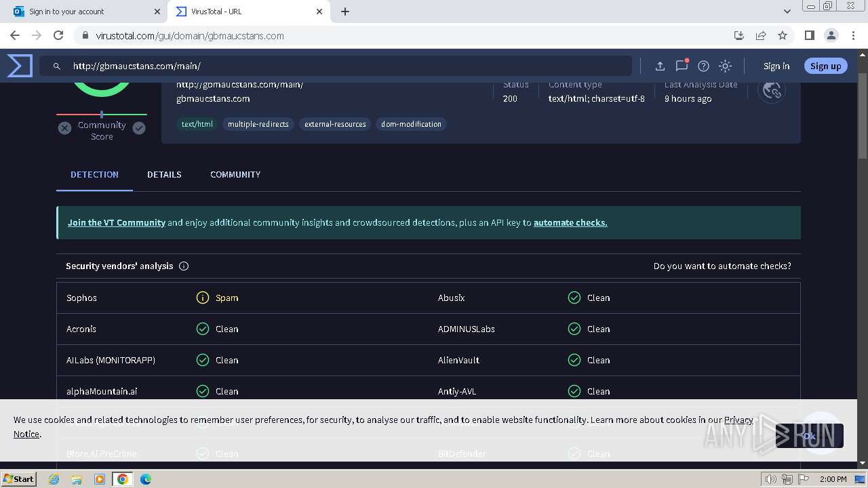Install app icon in address bar
The width and height of the screenshot is (868, 488).
(739, 35)
